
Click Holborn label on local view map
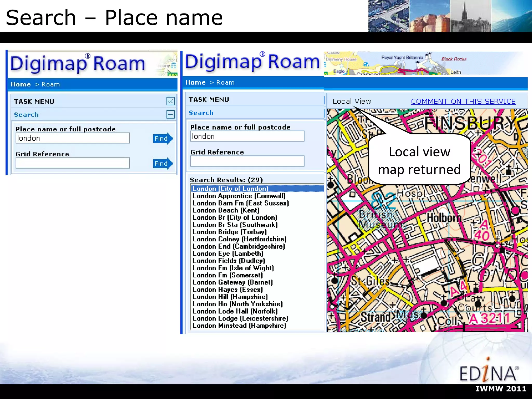(444, 218)
